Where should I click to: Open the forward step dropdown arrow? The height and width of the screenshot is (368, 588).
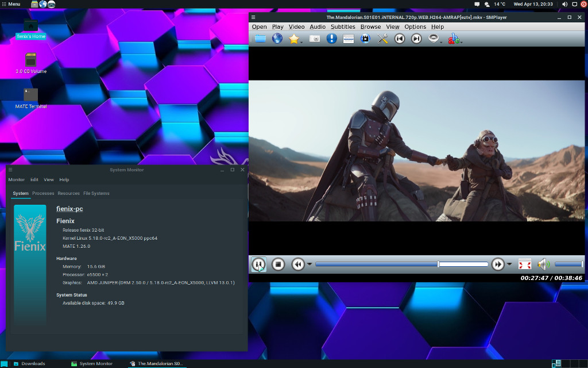click(x=509, y=264)
